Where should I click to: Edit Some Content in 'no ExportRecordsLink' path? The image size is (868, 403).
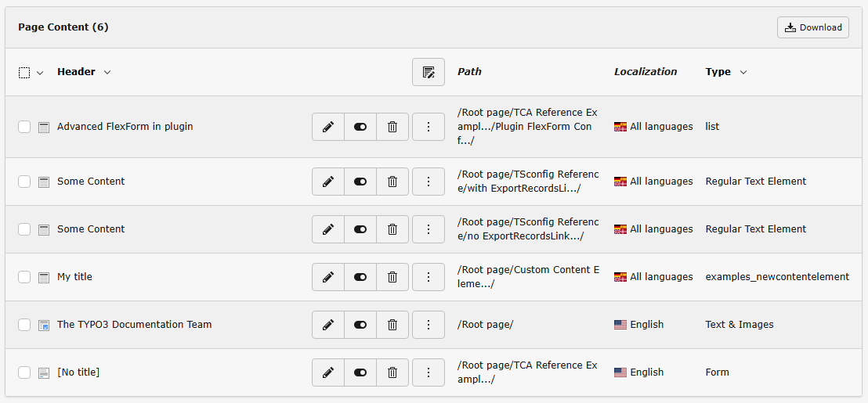pyautogui.click(x=328, y=228)
